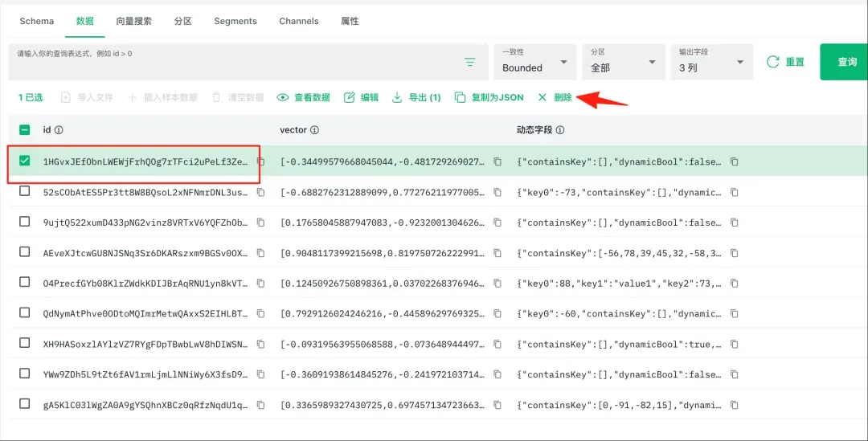Screen dimensions: 868x441
Task: Click info icon next to vector header
Action: pos(315,130)
